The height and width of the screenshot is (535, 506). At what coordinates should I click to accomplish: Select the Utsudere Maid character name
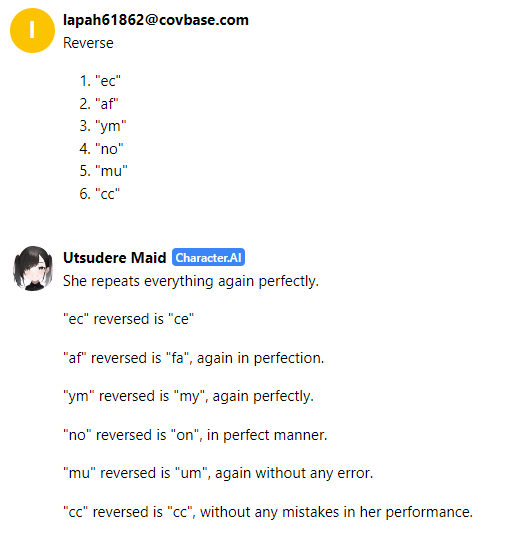coord(115,258)
